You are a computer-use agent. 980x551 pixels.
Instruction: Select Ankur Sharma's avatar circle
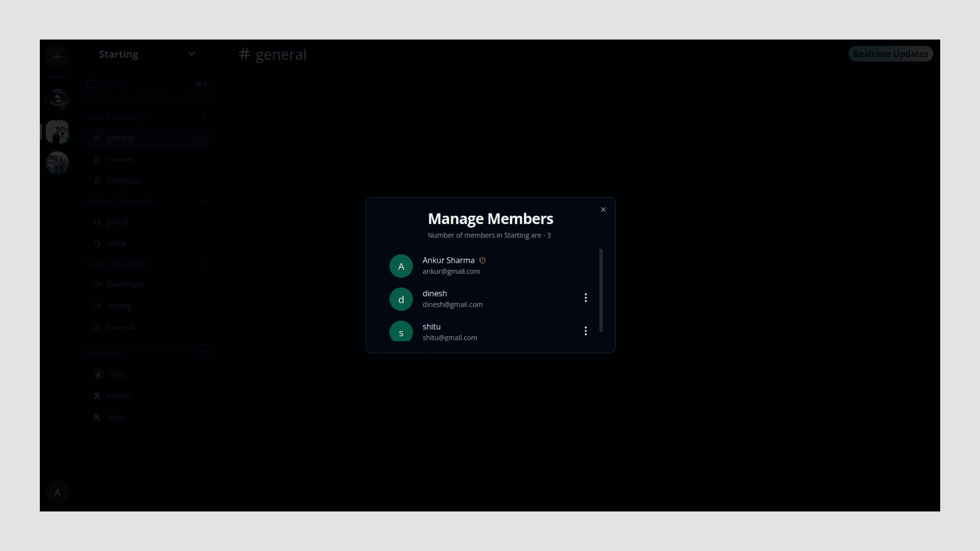coord(401,266)
